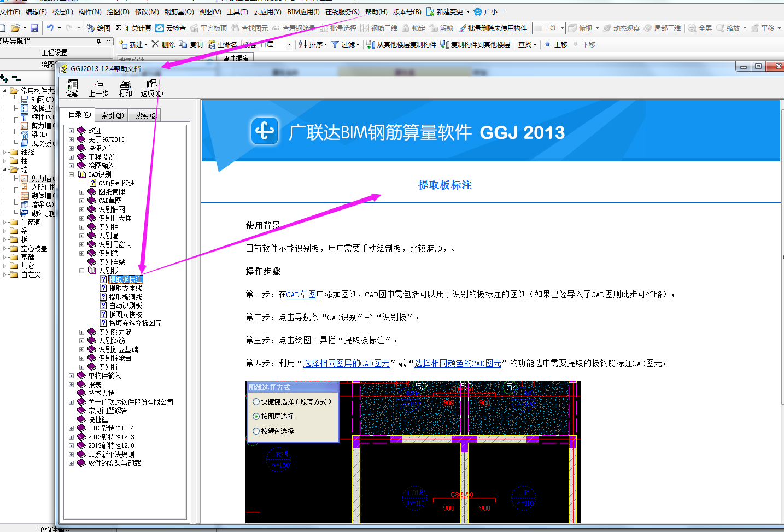Viewport: 784px width, 532px height.
Task: Go back with the 上一步 button
Action: pos(98,88)
